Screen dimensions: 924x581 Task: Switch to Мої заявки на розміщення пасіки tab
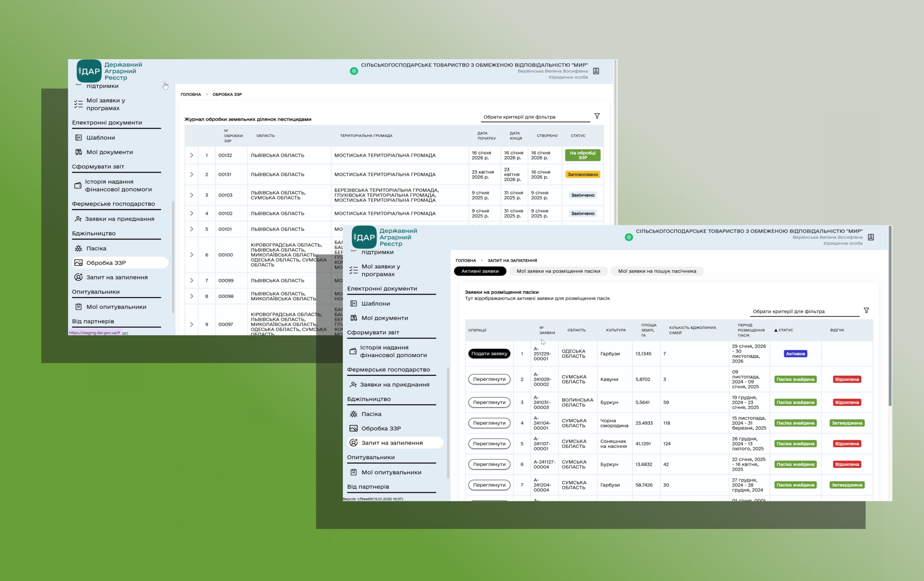[x=558, y=271]
